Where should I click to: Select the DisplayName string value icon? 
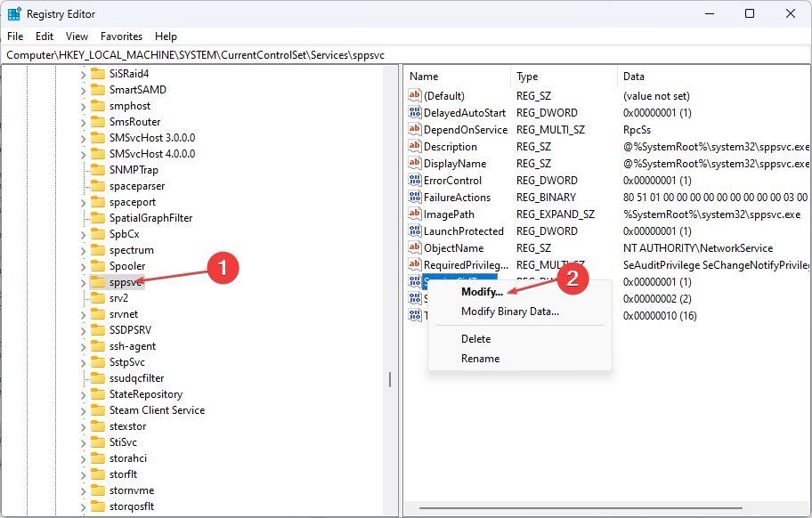point(415,163)
